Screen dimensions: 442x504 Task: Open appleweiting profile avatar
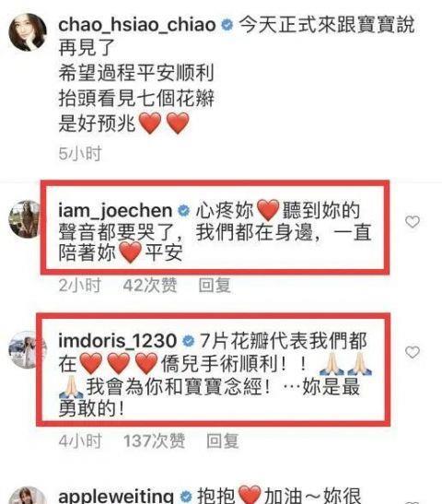27,496
